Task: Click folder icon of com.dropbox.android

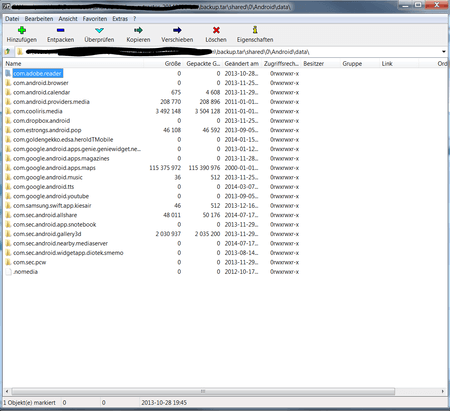Action: pos(8,121)
